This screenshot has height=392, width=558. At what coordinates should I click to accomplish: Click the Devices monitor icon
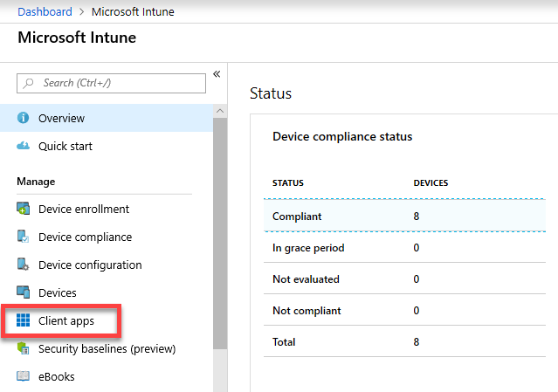tap(24, 293)
